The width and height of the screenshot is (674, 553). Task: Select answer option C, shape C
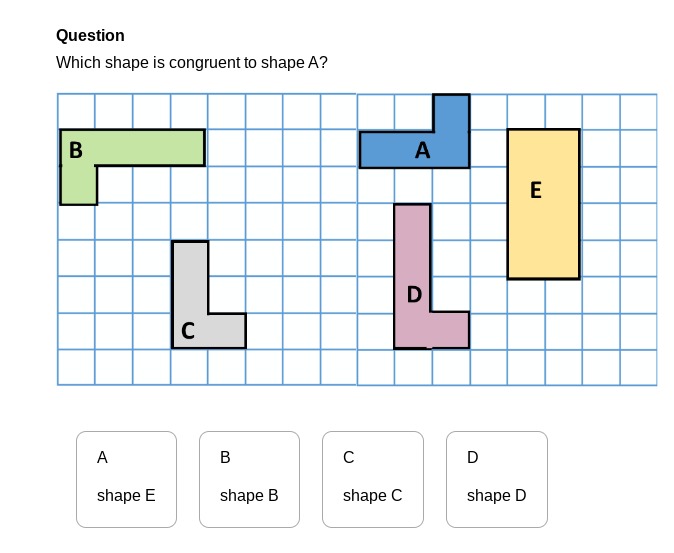click(x=373, y=479)
